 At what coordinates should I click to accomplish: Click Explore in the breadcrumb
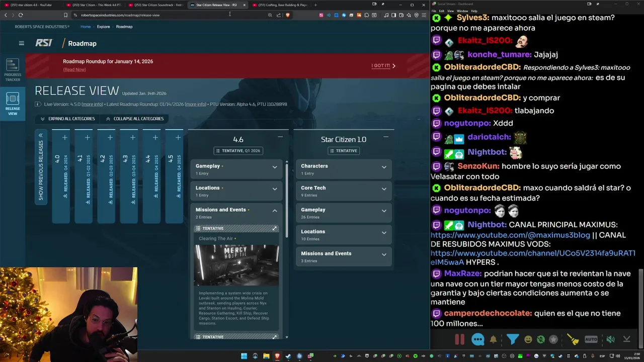(103, 27)
